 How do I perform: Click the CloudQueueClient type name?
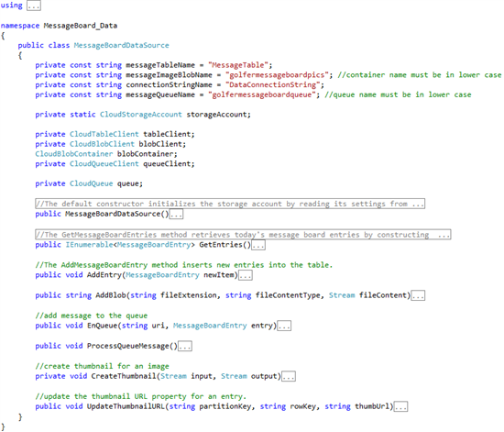104,164
